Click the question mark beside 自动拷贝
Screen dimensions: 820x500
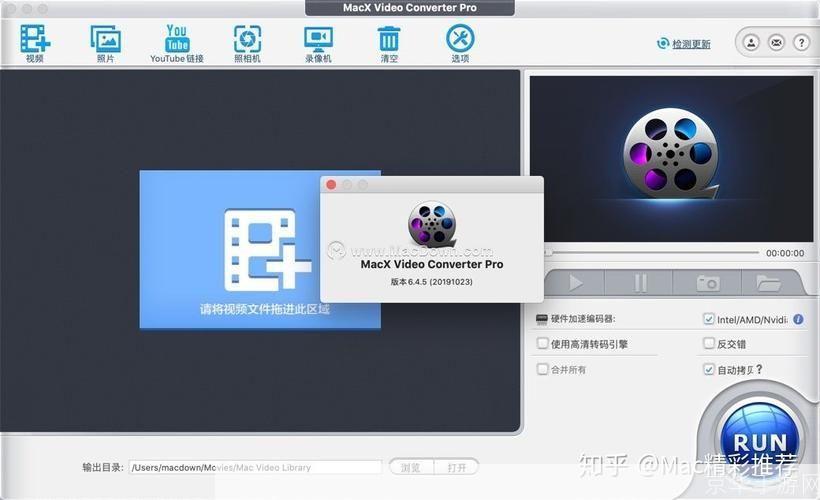point(759,369)
